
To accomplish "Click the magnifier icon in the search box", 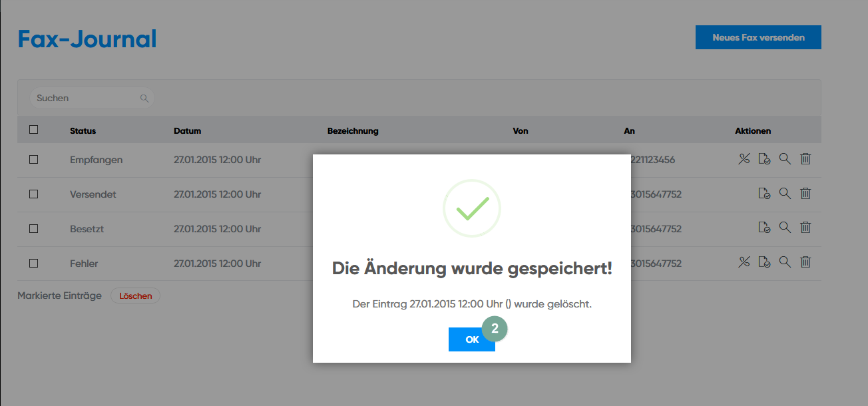I will pos(144,98).
